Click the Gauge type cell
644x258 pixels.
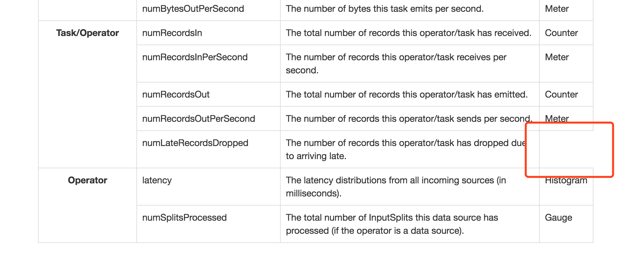566,224
